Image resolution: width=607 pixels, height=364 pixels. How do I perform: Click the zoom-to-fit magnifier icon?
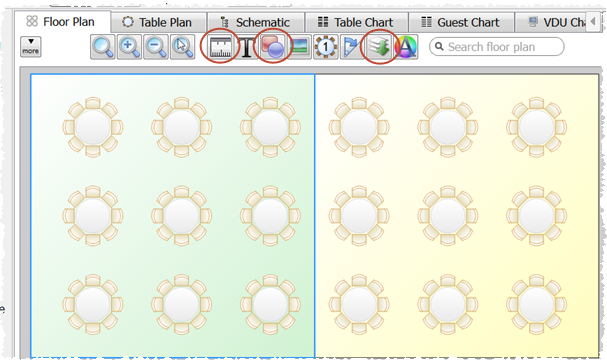103,47
